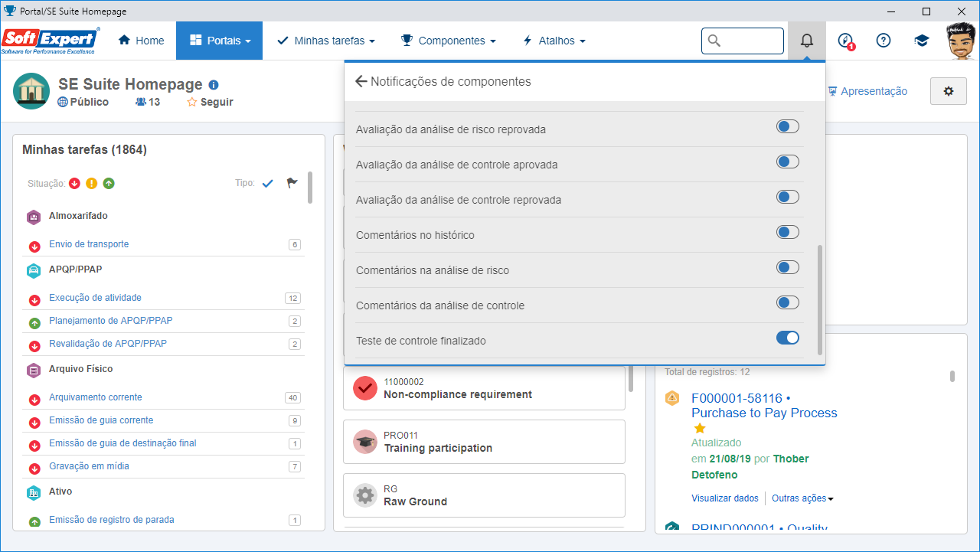Click the SE Suite Homepage building icon
This screenshot has width=980, height=552.
pyautogui.click(x=32, y=92)
